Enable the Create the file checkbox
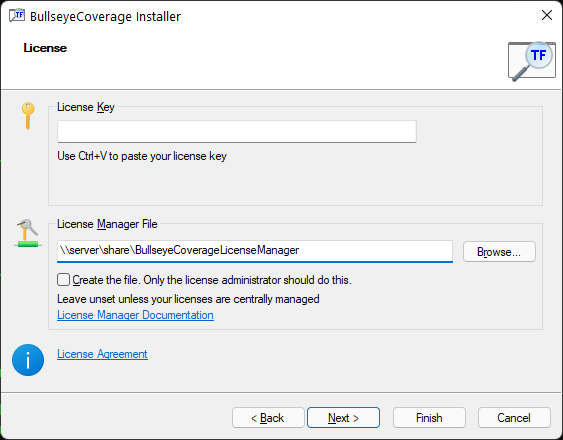563x440 pixels. [63, 280]
